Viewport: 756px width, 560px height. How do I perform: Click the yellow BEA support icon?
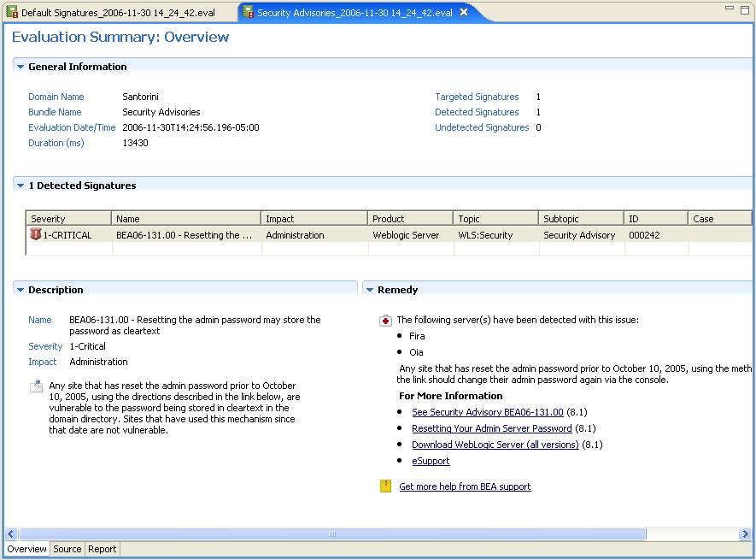(x=386, y=486)
